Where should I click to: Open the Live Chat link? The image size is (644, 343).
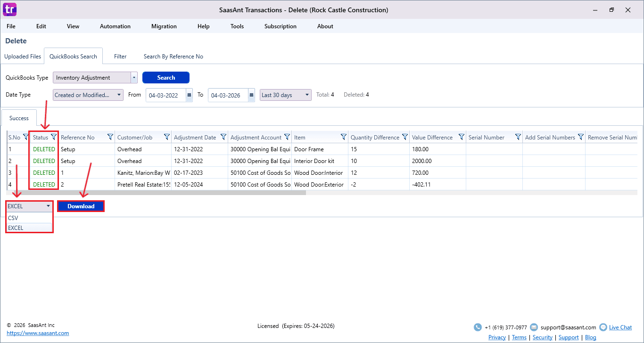coord(620,327)
